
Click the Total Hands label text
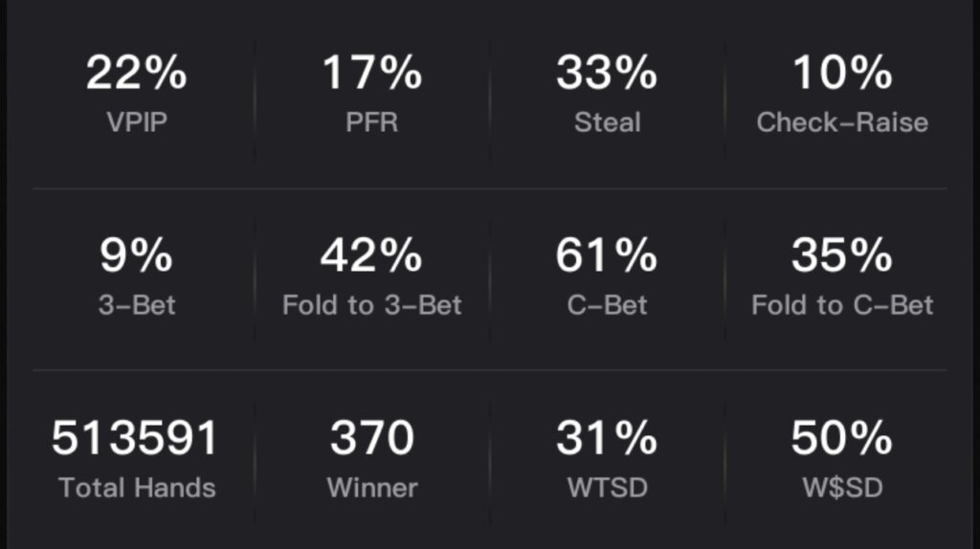click(137, 488)
